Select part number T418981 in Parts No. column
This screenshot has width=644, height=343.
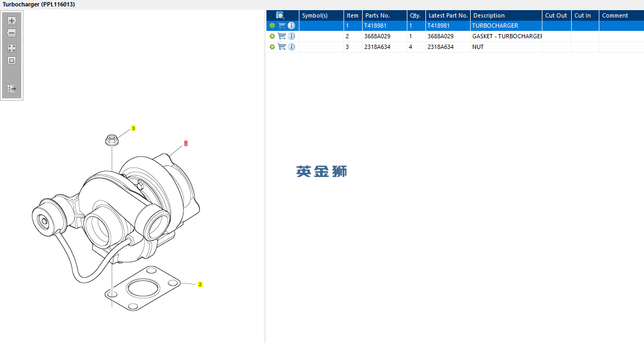[384, 26]
